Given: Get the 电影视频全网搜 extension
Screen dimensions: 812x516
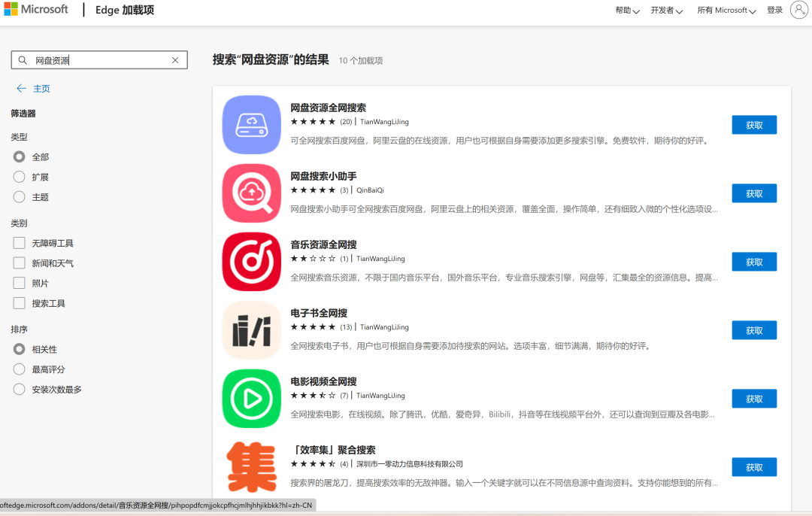Looking at the screenshot, I should [754, 399].
